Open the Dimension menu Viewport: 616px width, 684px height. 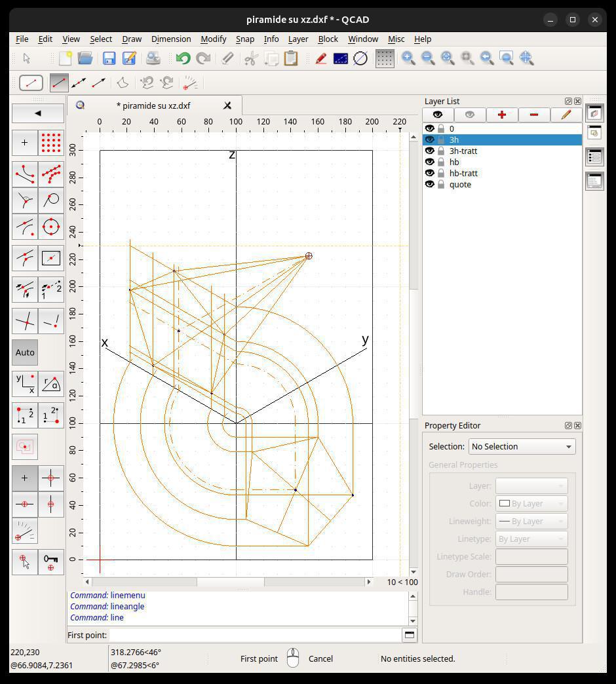click(170, 39)
